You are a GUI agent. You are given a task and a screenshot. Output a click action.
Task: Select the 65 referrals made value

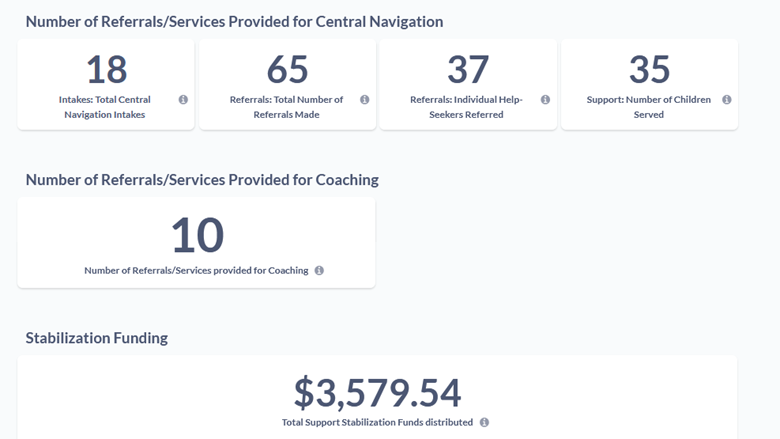point(288,70)
